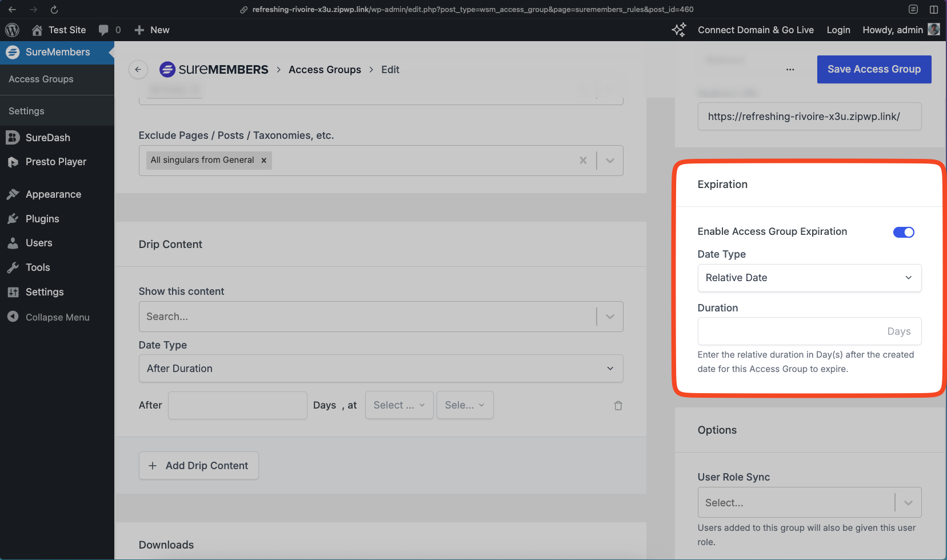Go to the Access Groups breadcrumb

(325, 70)
